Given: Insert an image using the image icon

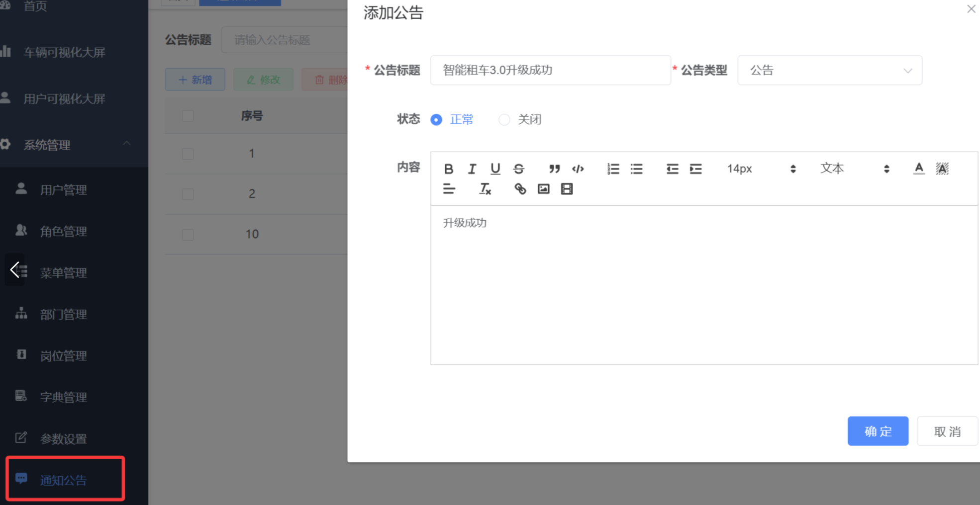Looking at the screenshot, I should pos(543,189).
